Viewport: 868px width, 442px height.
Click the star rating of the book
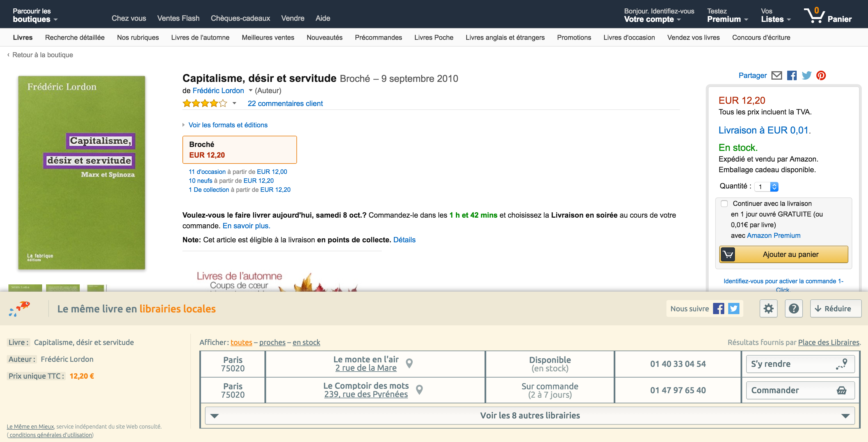pyautogui.click(x=205, y=103)
